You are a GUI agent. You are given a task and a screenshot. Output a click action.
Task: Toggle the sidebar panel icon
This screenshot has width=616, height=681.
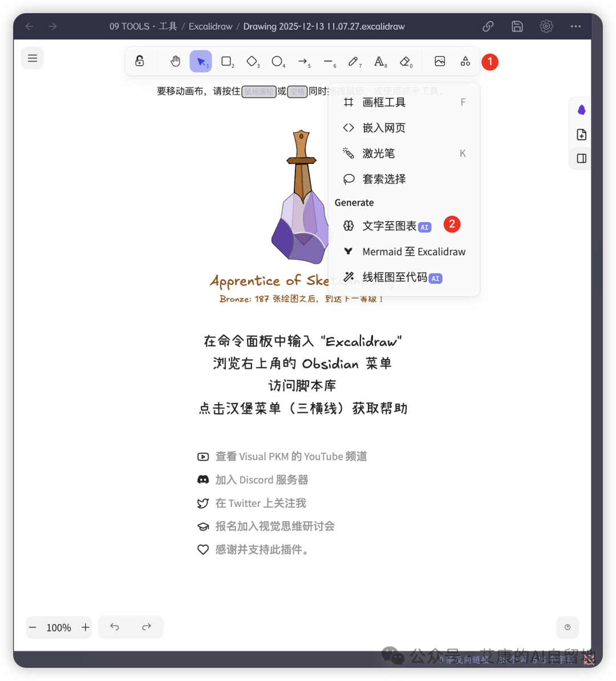click(x=582, y=159)
